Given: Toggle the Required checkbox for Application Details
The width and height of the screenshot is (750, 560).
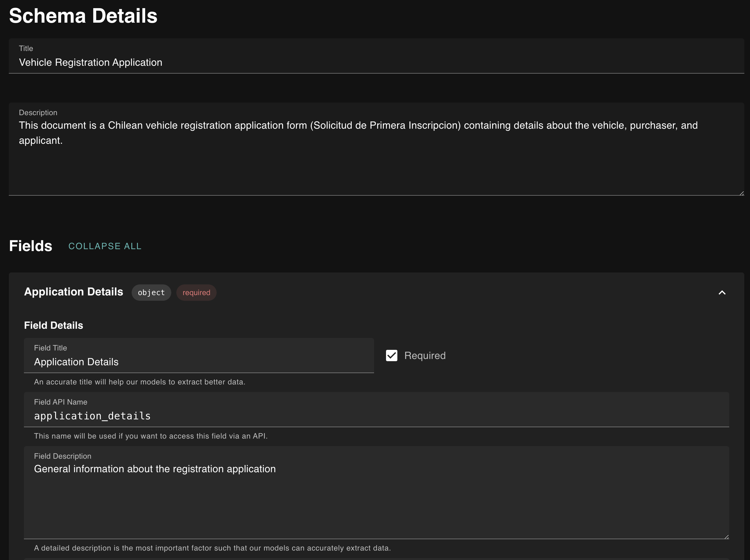Looking at the screenshot, I should pos(391,355).
